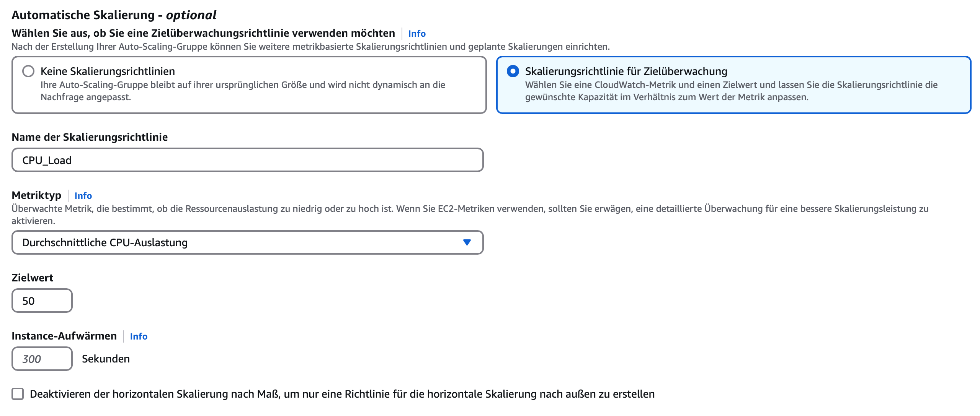Open Info link beside Zielüberwachungsrichtlinie heading
The height and width of the screenshot is (416, 980).
(416, 34)
